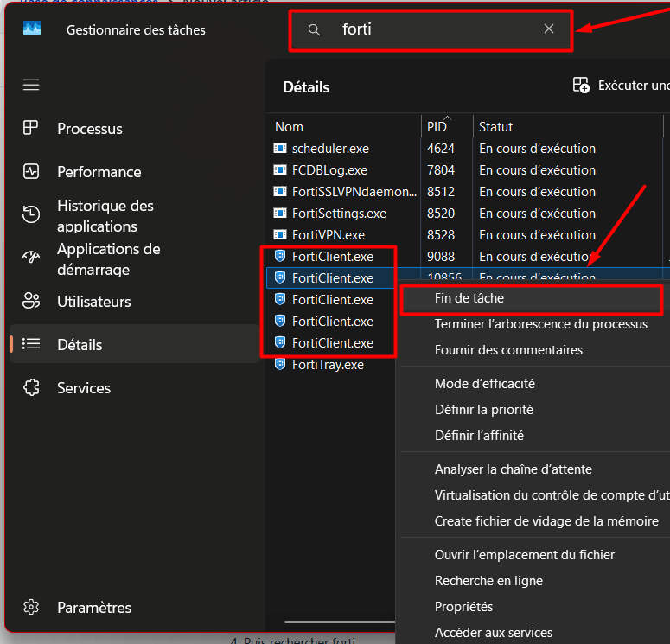Viewport: 670px width, 644px height.
Task: Click the history clock icon
Action: tap(31, 214)
